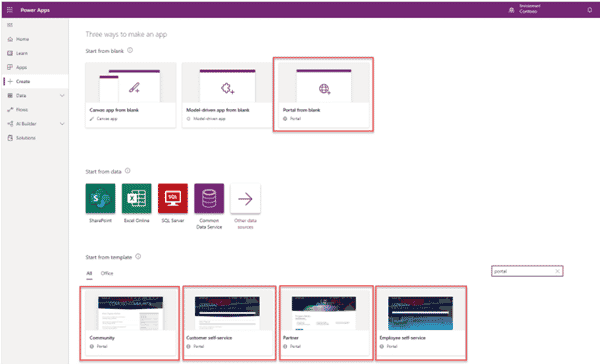
Task: Collapse the left navigation hamburger menu
Action: point(10,25)
